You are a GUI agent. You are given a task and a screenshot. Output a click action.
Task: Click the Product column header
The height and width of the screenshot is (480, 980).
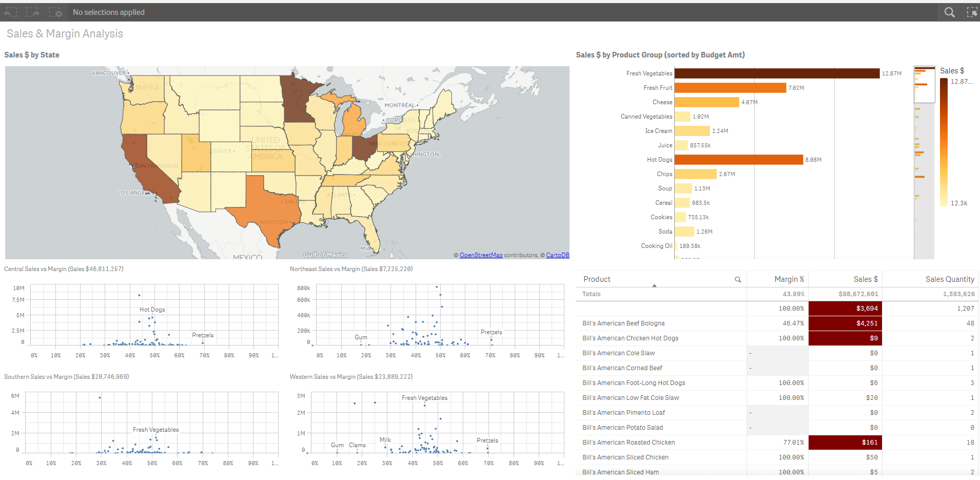[x=597, y=279]
